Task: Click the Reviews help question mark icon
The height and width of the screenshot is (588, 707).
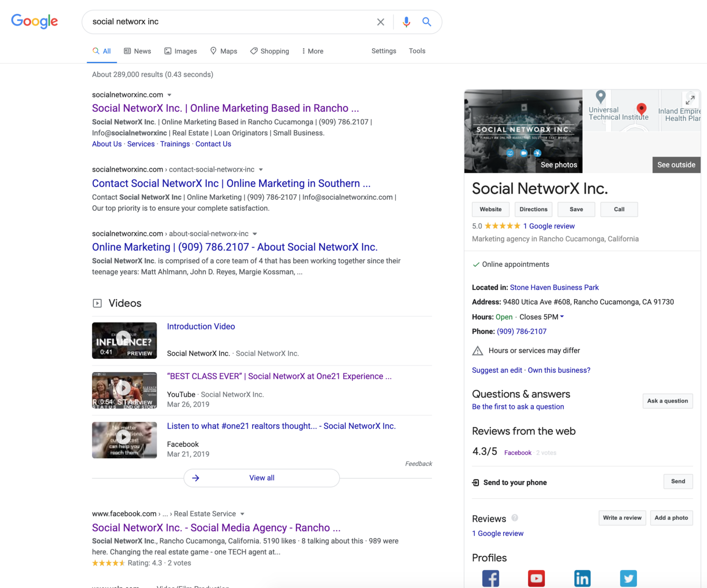Action: point(515,518)
